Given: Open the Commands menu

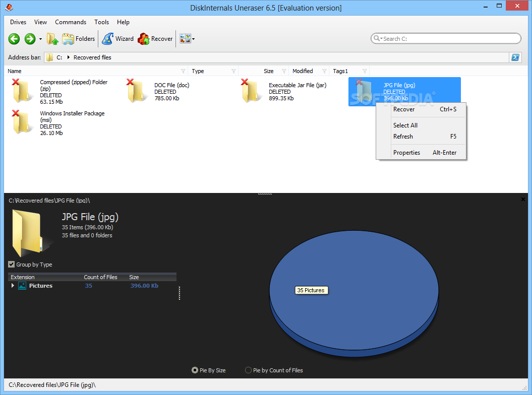Looking at the screenshot, I should coord(71,22).
